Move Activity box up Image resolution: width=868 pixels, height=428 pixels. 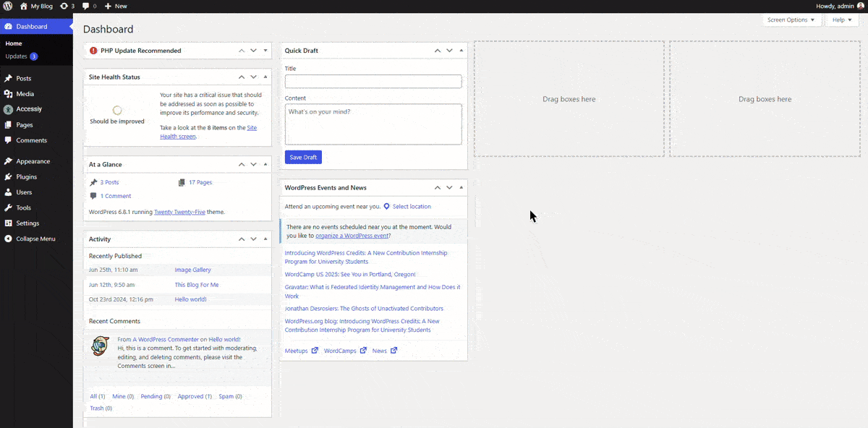coord(242,239)
